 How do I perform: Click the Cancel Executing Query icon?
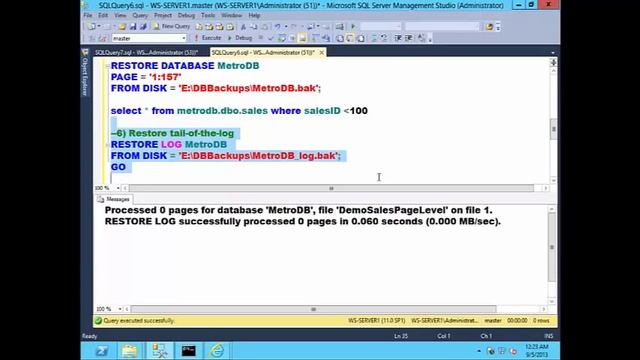pos(261,38)
